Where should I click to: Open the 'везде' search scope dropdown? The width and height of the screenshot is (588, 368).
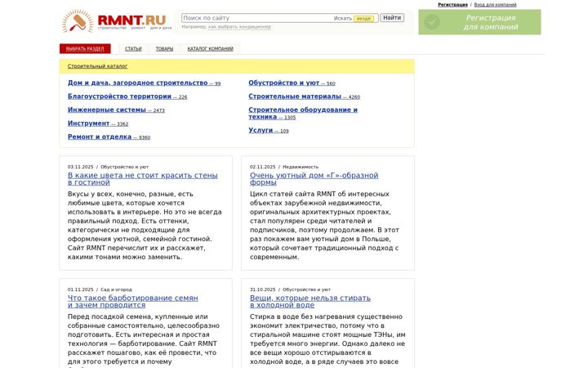[363, 18]
